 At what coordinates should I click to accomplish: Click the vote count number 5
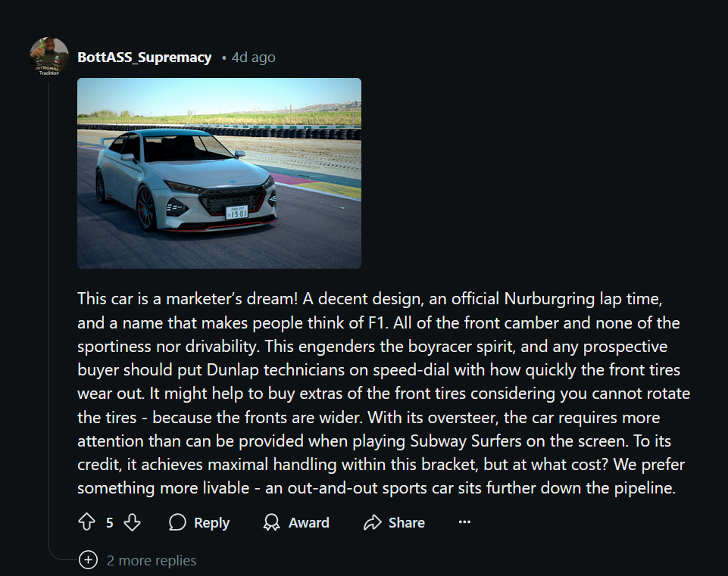coord(109,522)
